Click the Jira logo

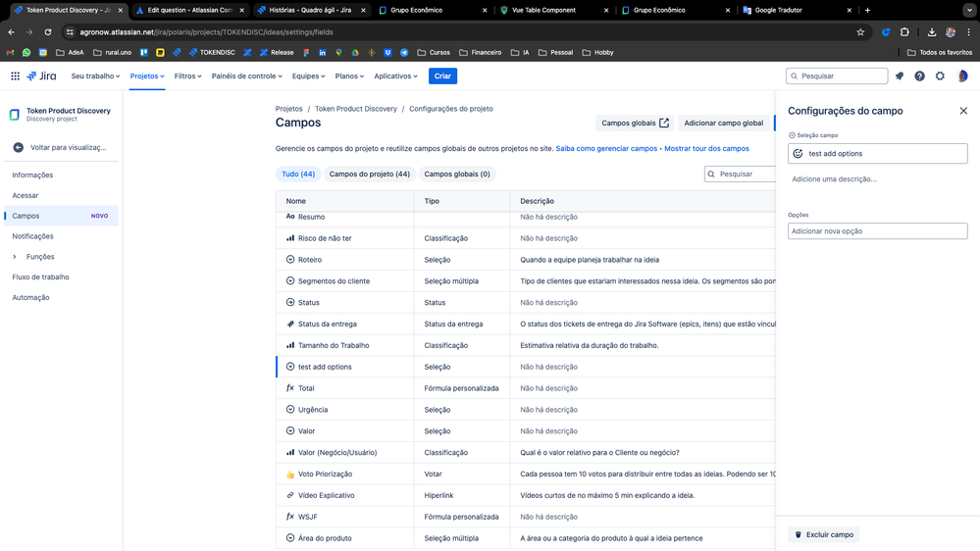click(x=41, y=76)
